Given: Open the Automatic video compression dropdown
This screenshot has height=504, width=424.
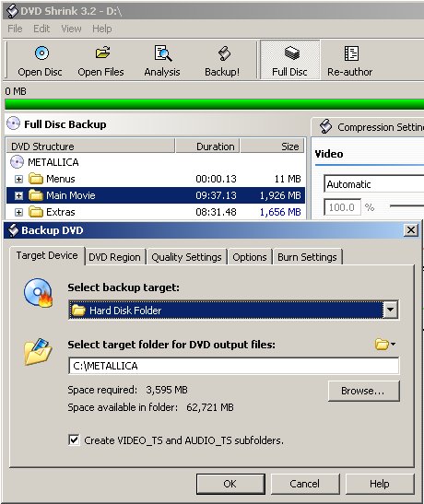Looking at the screenshot, I should pyautogui.click(x=373, y=184).
